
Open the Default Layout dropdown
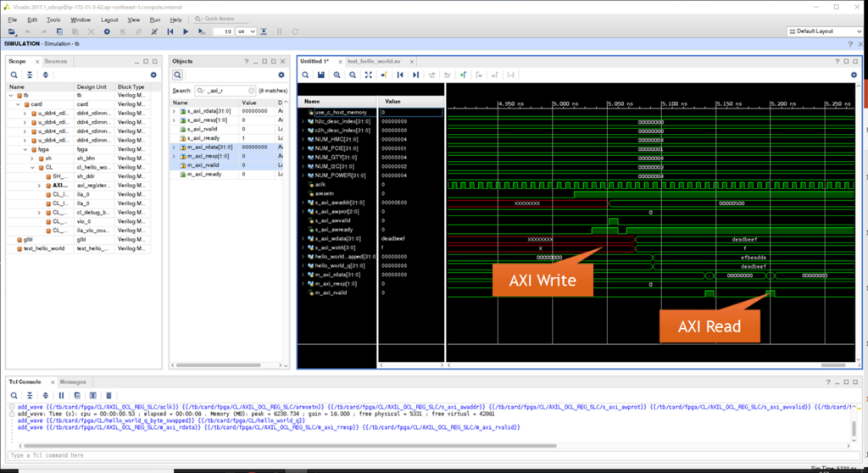(825, 31)
